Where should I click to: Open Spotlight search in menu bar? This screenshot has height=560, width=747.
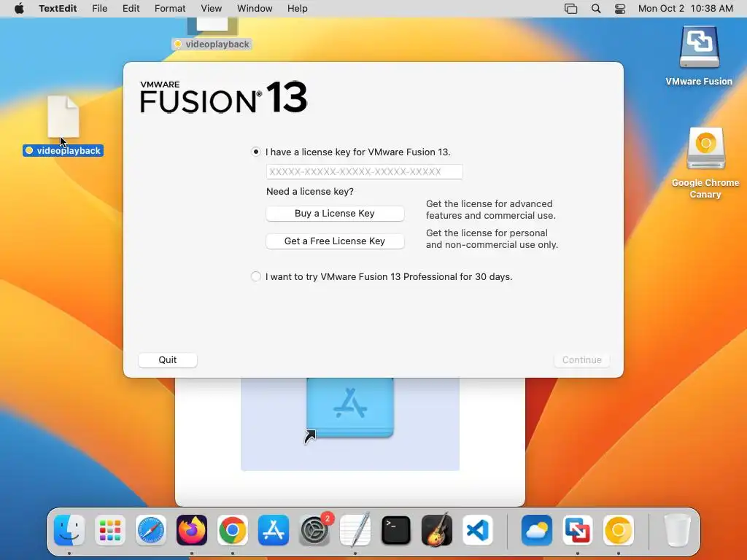tap(596, 9)
